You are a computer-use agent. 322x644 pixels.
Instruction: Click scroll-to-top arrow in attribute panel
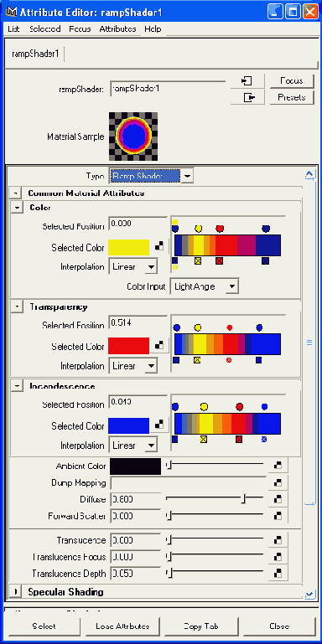309,175
